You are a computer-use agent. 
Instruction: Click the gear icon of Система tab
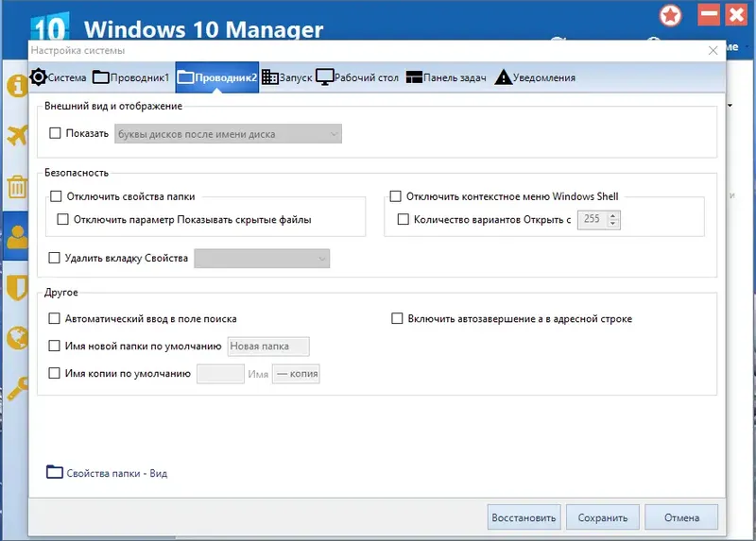coord(38,77)
